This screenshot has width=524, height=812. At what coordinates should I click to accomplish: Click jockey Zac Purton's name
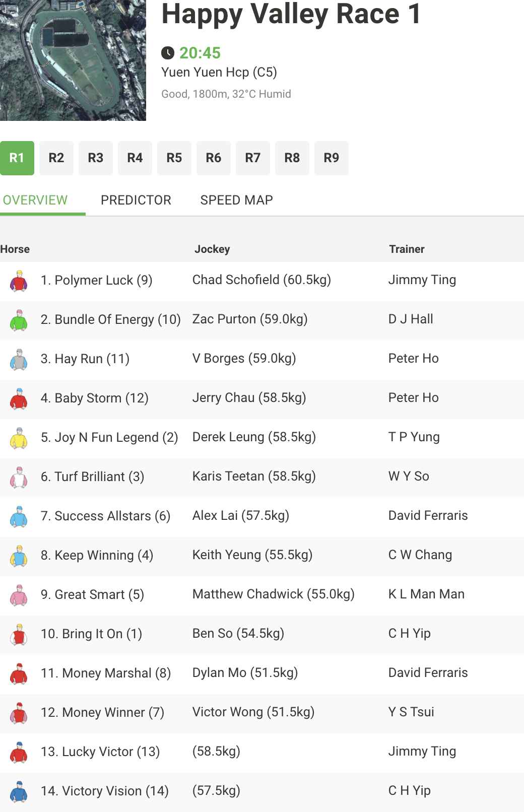click(224, 319)
